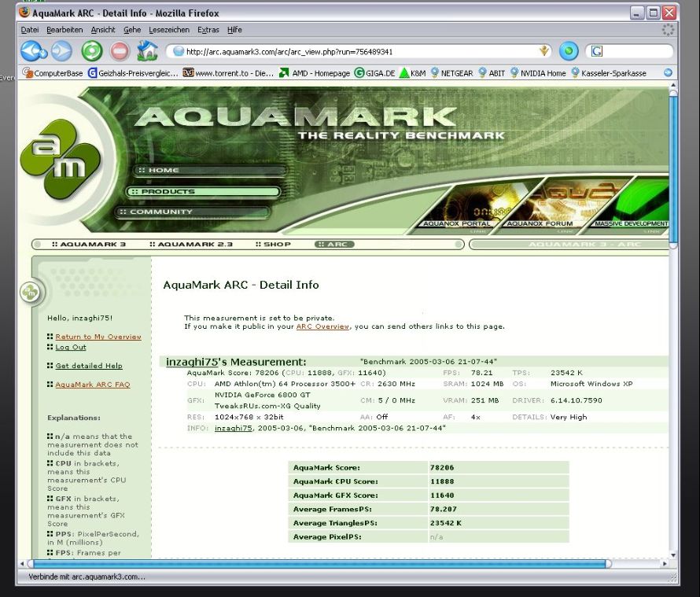Click the vertical scrollbar down arrow
Screen dimensions: 700x597
point(673,555)
